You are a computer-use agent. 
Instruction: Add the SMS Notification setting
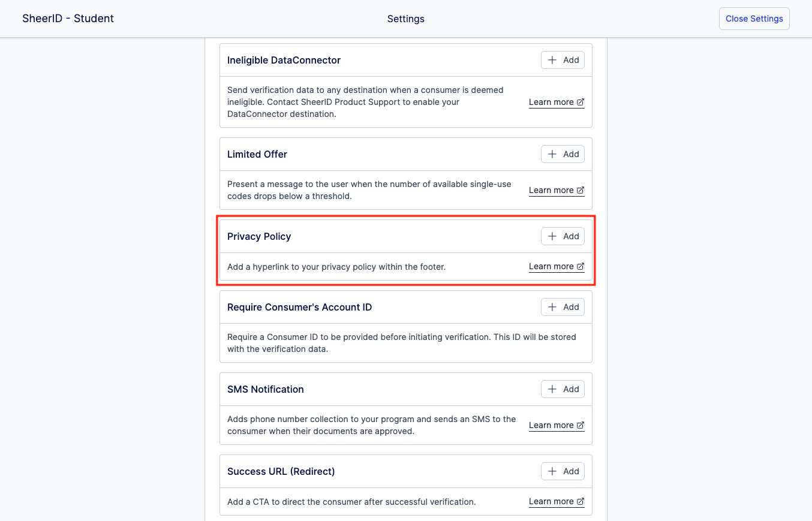click(563, 389)
